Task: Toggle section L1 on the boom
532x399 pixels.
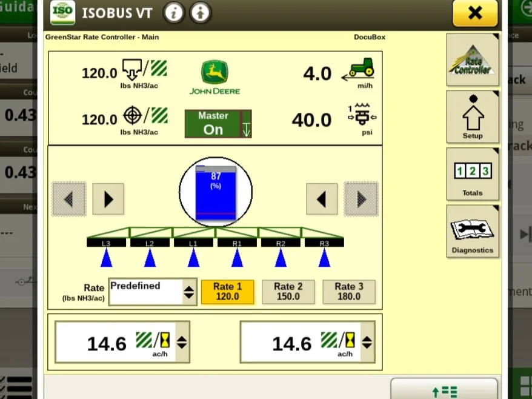Action: point(193,243)
